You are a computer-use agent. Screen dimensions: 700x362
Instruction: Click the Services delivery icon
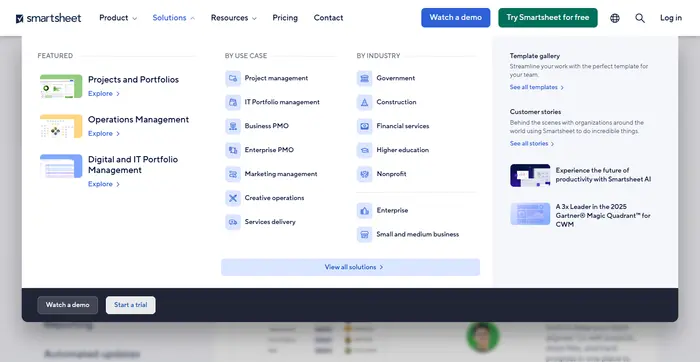[233, 222]
